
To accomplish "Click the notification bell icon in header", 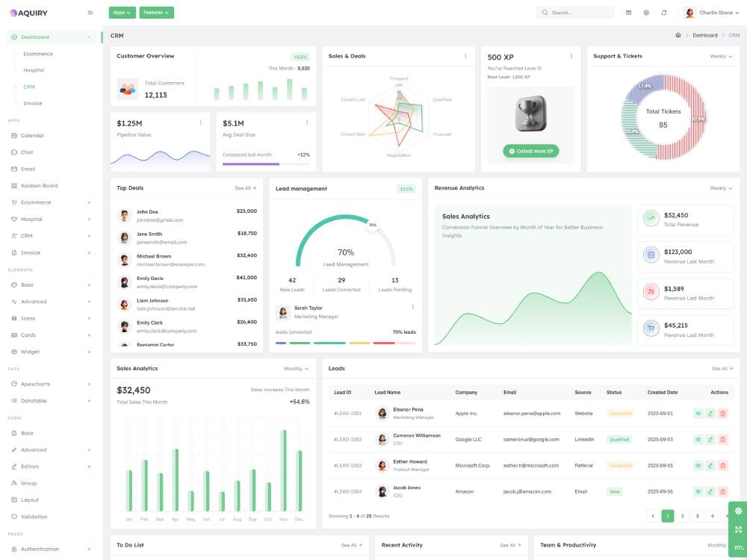I will [663, 13].
